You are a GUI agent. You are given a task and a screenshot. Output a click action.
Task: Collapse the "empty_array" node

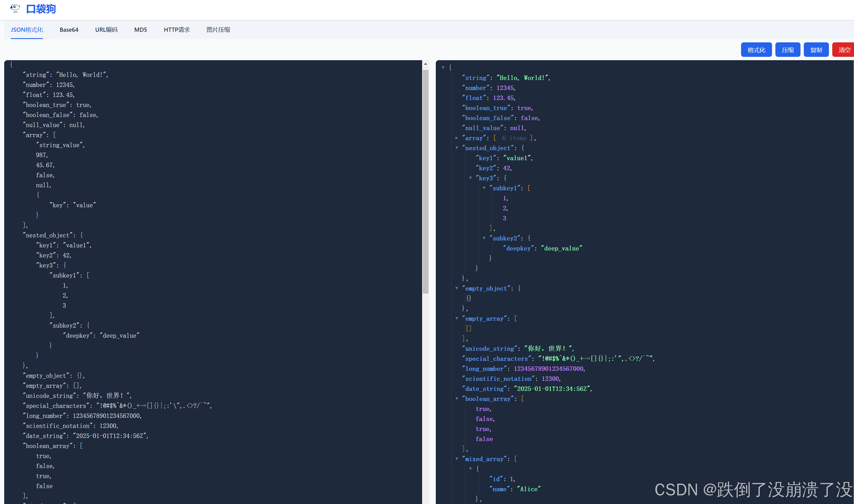coord(457,318)
